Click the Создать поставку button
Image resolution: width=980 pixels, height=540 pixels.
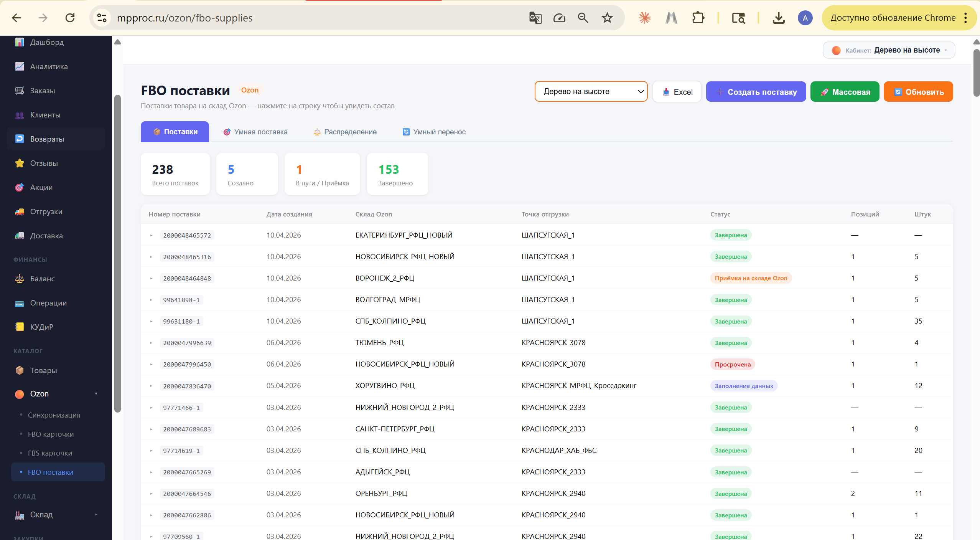point(756,92)
